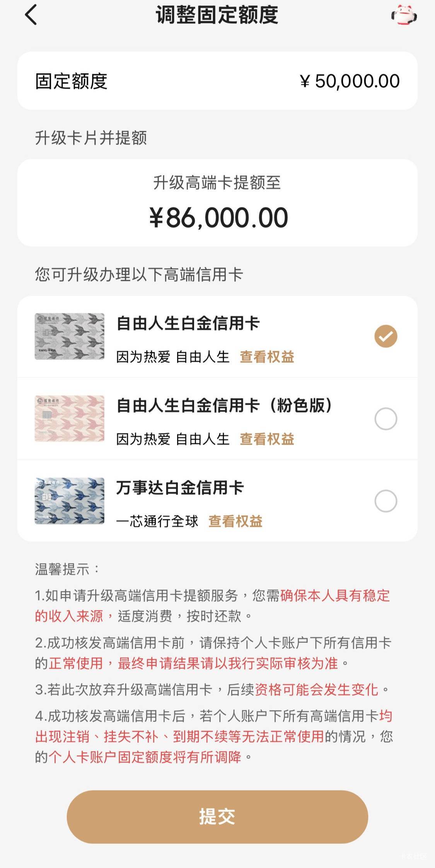Tap the 一芯通行全球 slogan text
This screenshot has height=868, width=435.
pyautogui.click(x=157, y=522)
